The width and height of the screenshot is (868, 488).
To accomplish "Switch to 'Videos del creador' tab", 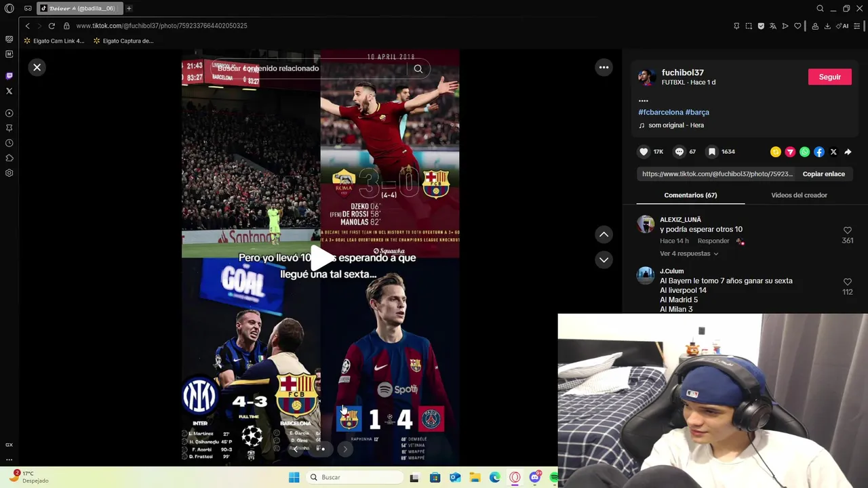I will [x=799, y=195].
